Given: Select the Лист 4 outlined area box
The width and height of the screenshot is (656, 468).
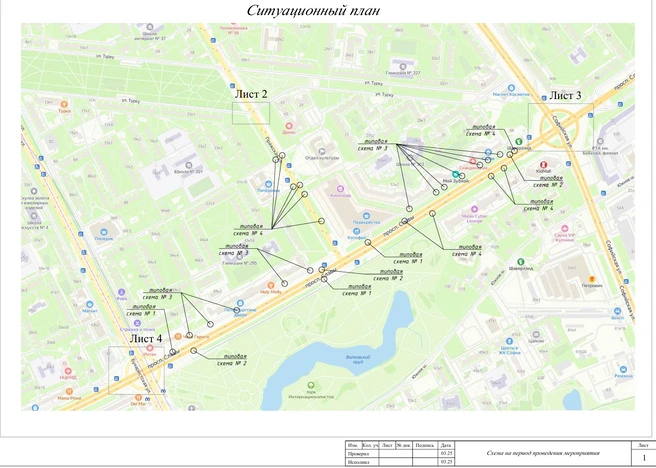Looking at the screenshot, I should tap(136, 370).
